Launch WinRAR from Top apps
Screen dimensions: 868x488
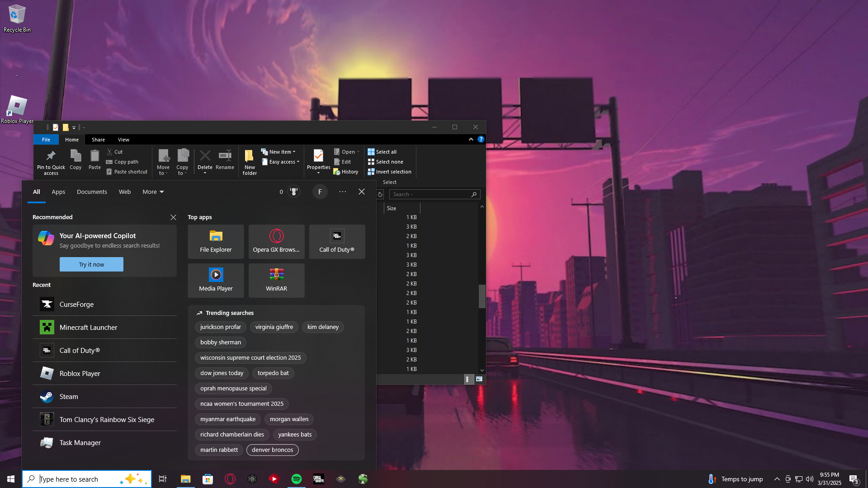(x=276, y=280)
